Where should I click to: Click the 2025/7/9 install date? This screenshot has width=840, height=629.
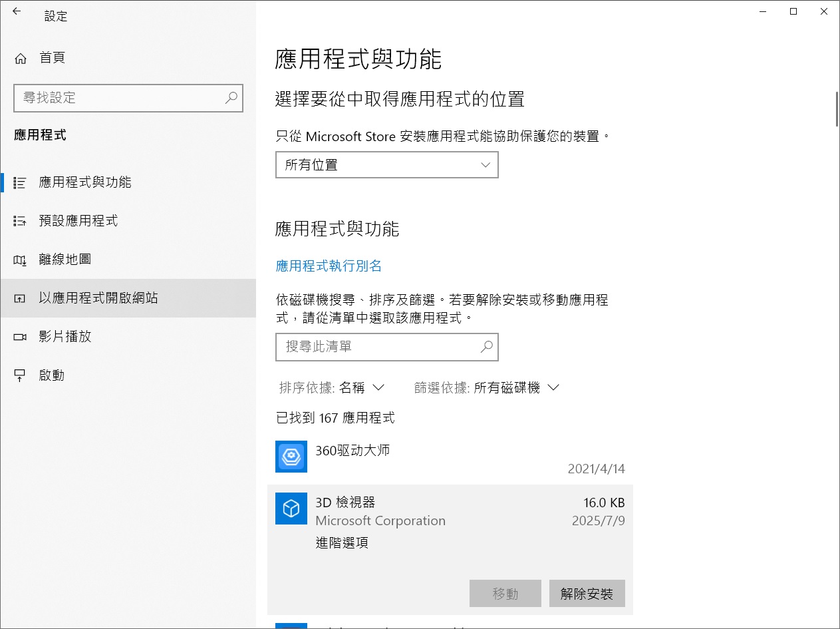(598, 521)
